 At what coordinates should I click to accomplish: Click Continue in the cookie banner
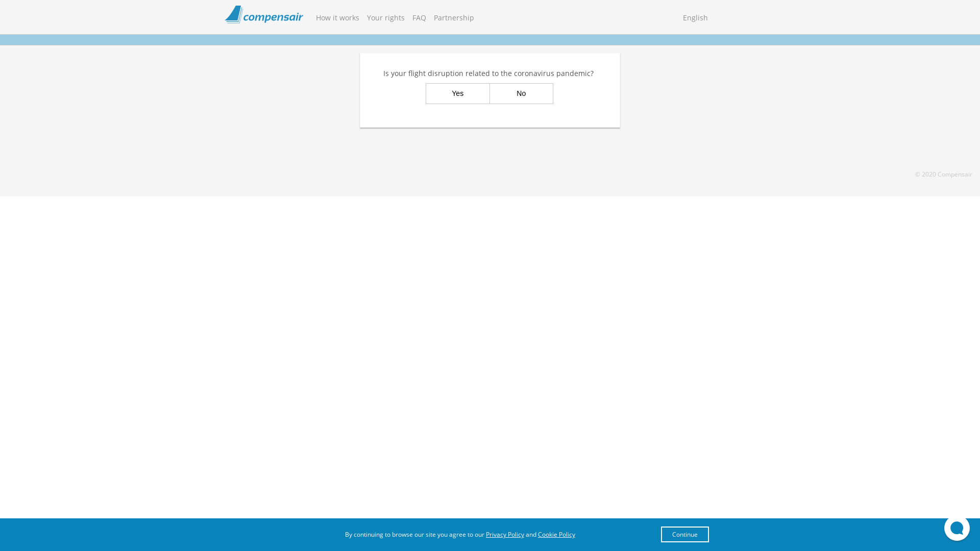(684, 535)
